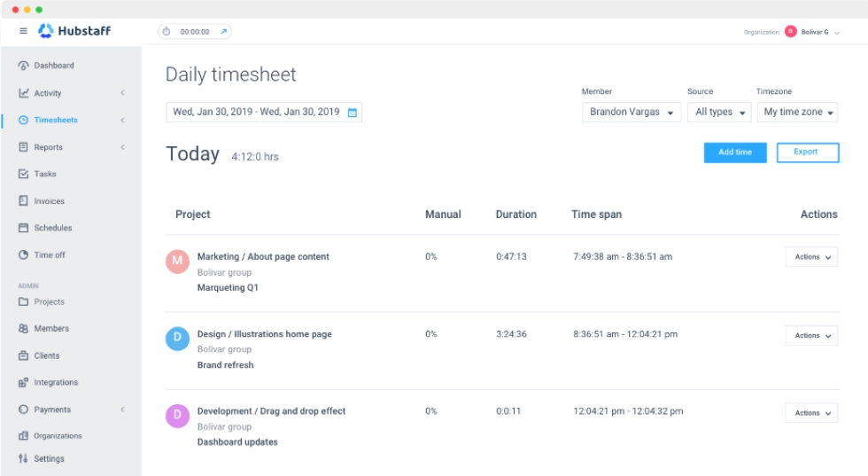
Task: Click the 7:49:38 am - 8:36:51 am time span
Action: [623, 256]
